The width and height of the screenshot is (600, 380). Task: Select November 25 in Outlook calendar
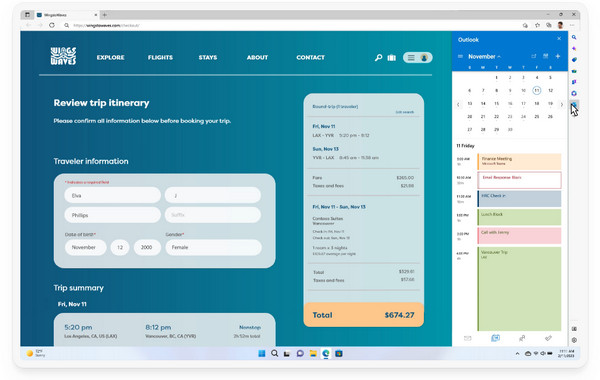point(537,117)
